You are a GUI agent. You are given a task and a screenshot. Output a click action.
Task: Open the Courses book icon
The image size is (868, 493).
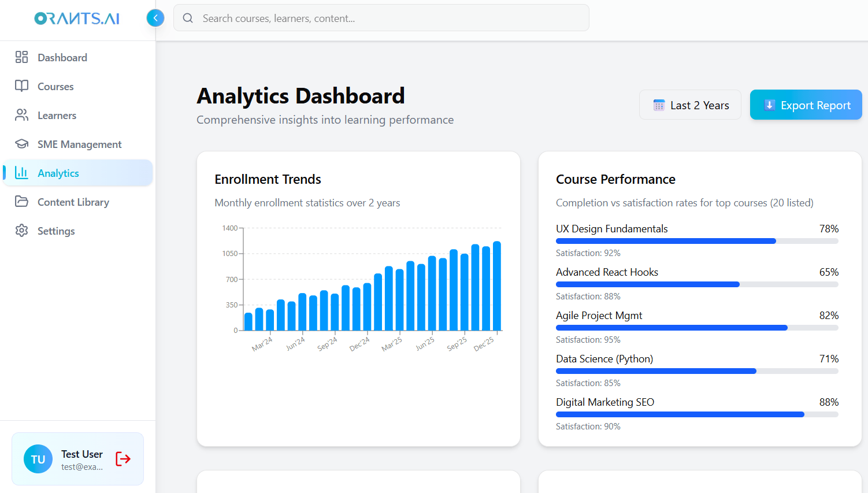[x=21, y=86]
